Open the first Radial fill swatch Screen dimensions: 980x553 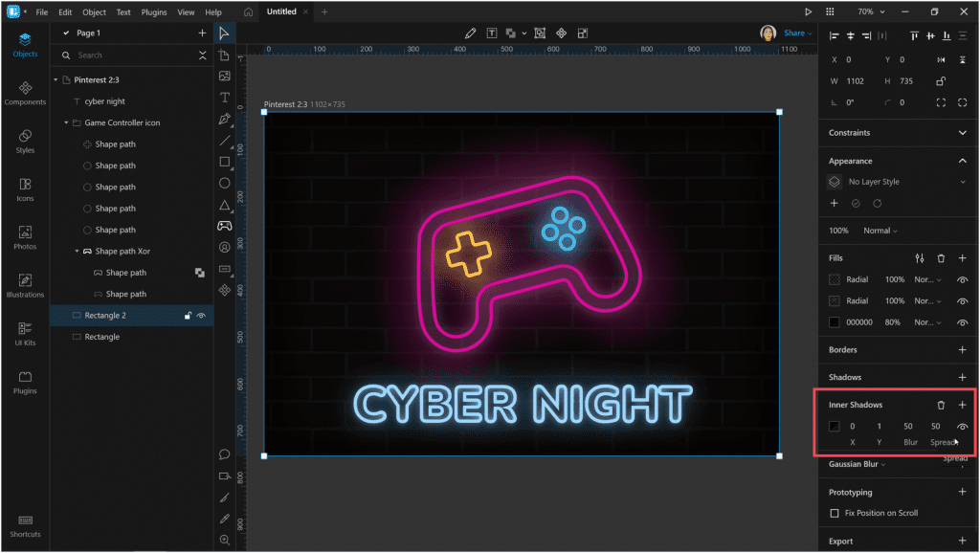(835, 280)
